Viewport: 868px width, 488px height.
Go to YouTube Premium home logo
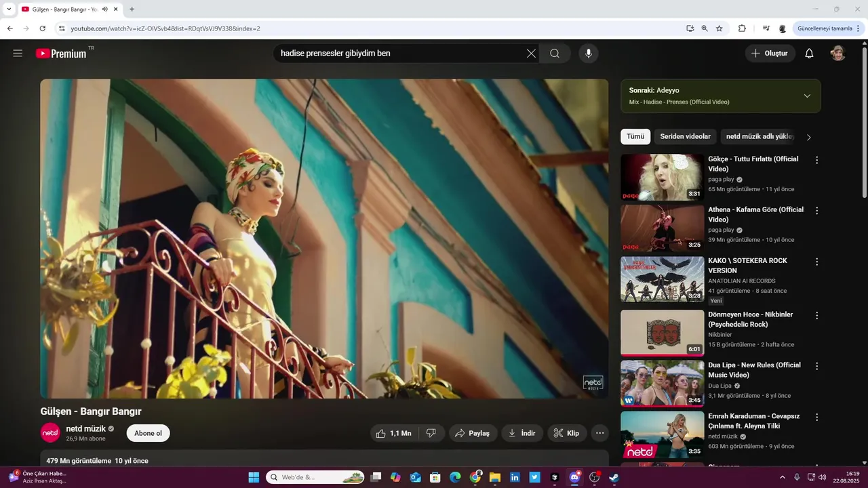[x=62, y=54]
